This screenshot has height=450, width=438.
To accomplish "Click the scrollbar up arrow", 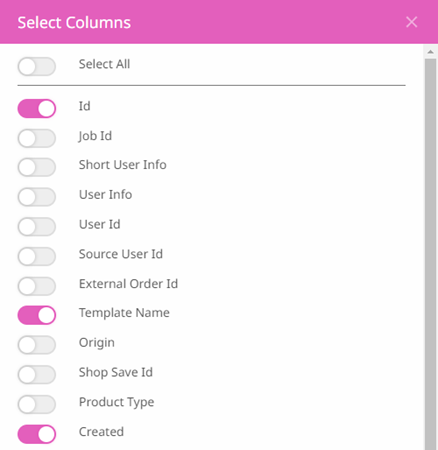I will [430, 52].
